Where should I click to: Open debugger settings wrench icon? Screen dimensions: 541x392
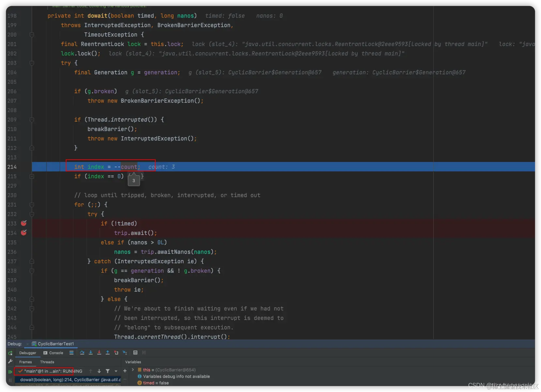coord(10,361)
